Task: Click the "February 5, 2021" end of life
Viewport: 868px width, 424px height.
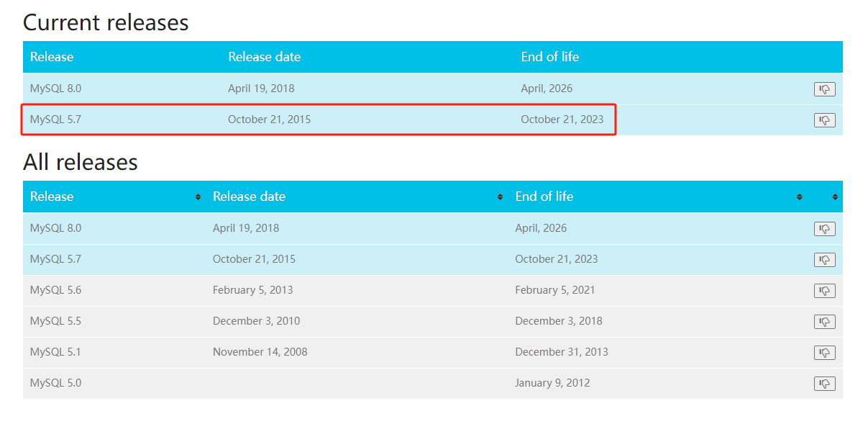Action: point(555,290)
